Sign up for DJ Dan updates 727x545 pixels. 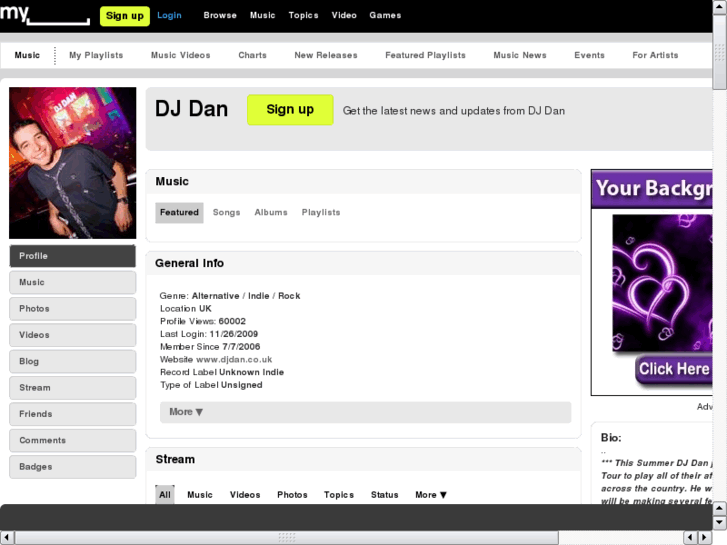[290, 110]
